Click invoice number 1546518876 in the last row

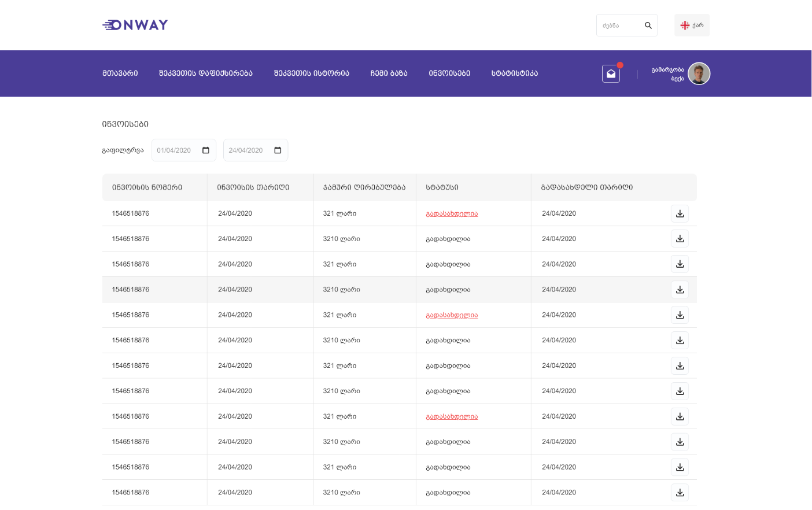(131, 493)
